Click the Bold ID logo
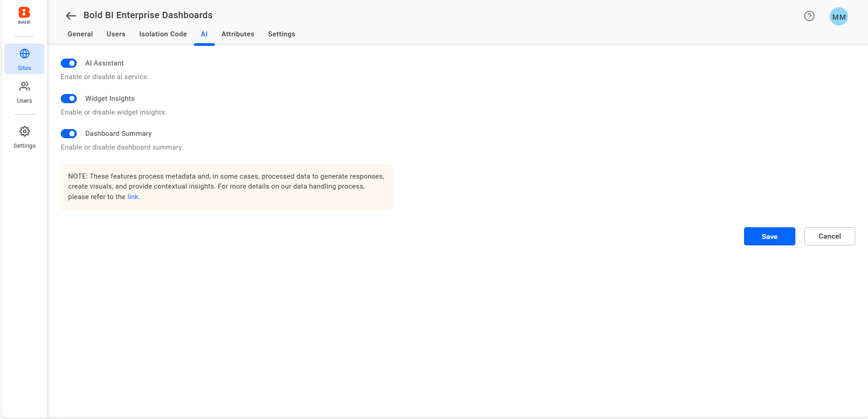The width and height of the screenshot is (868, 419). point(25,15)
